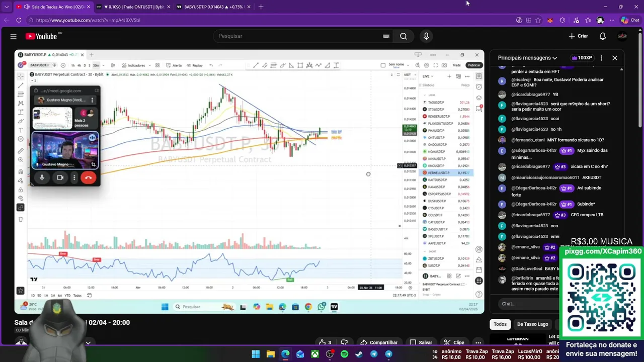644x362 pixels.
Task: Click the red hang-up button in Meet overlay
Action: (x=88, y=177)
